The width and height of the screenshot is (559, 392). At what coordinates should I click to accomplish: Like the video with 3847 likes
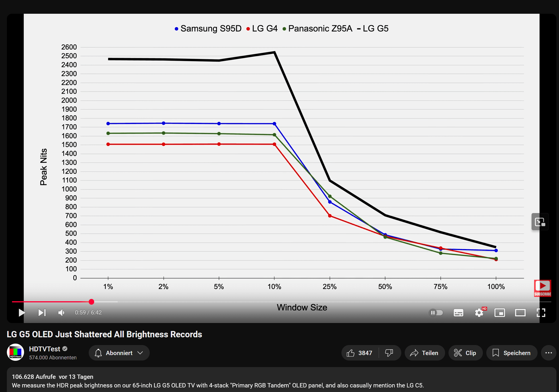[360, 353]
